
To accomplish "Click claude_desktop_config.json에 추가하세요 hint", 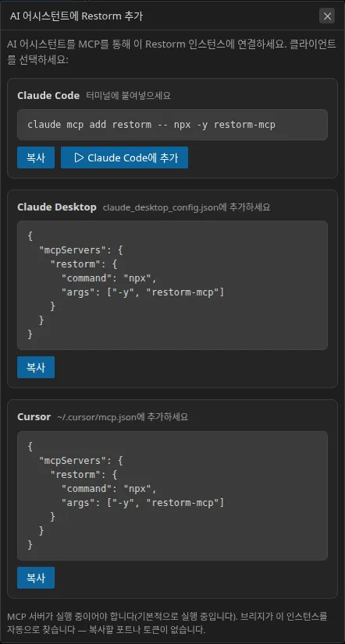I will [187, 207].
